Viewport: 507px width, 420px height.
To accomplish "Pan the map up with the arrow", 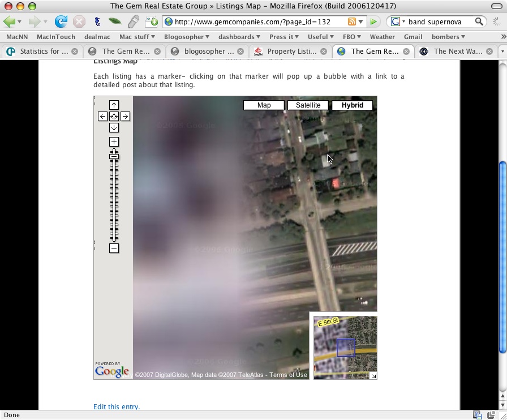I will pos(114,105).
